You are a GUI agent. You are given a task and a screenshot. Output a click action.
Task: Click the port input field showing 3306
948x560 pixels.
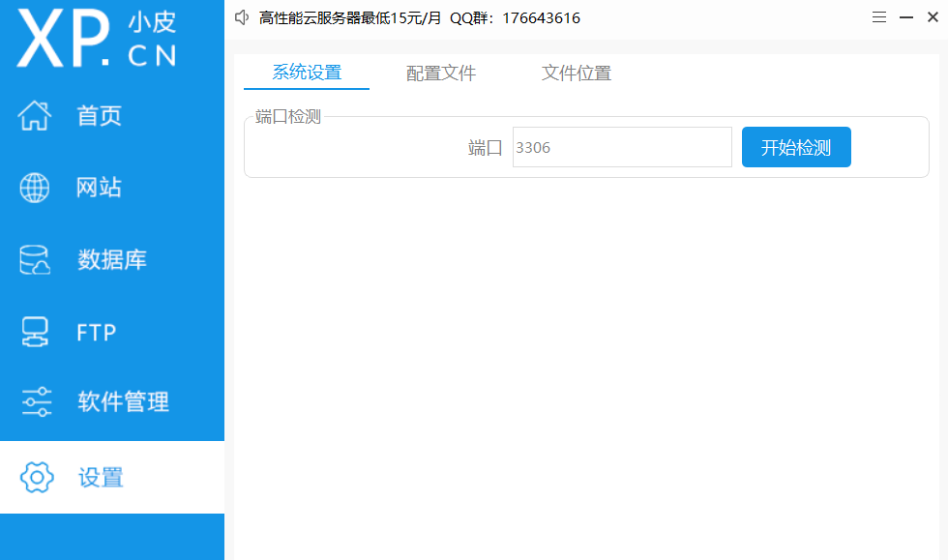(x=622, y=147)
